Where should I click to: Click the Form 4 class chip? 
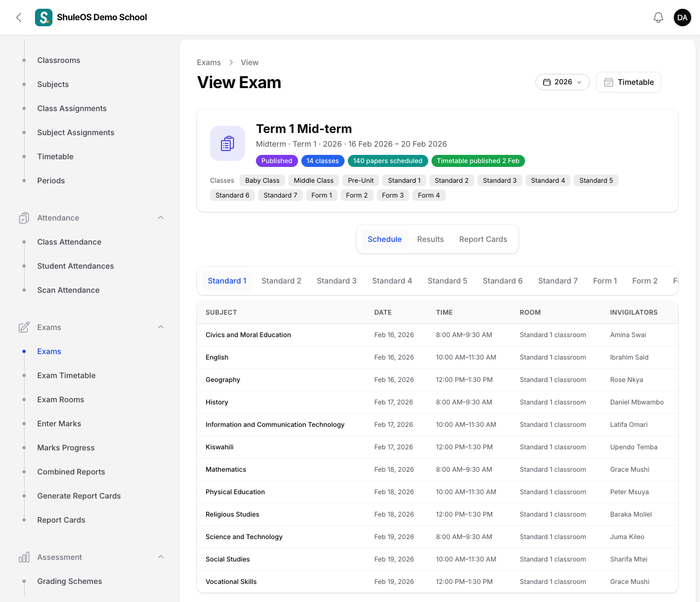[x=429, y=195]
